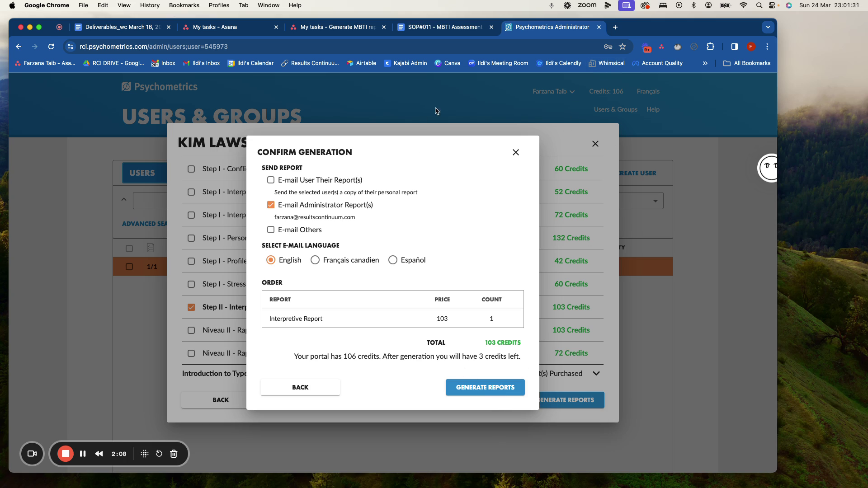Open Chrome extensions puzzle icon
868x488 pixels.
click(710, 47)
